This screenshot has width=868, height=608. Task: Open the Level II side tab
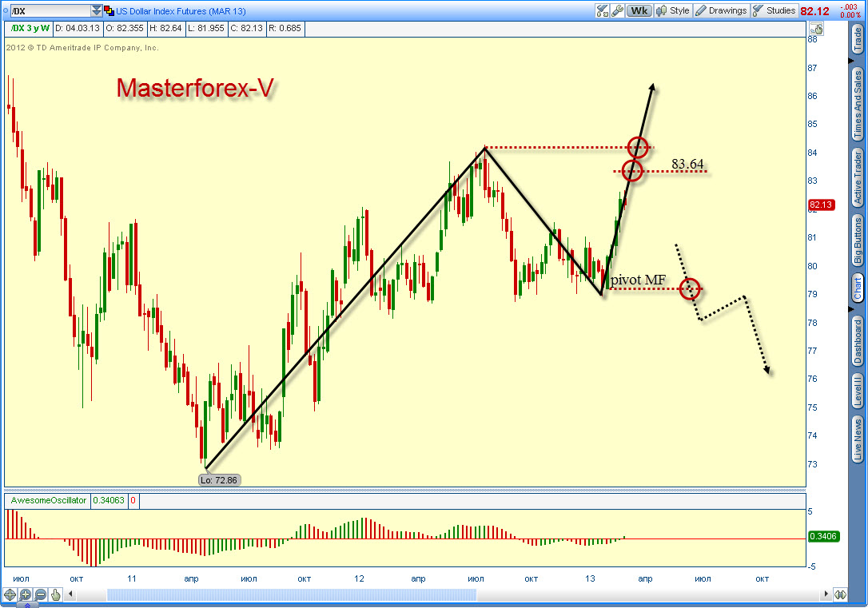coord(858,391)
